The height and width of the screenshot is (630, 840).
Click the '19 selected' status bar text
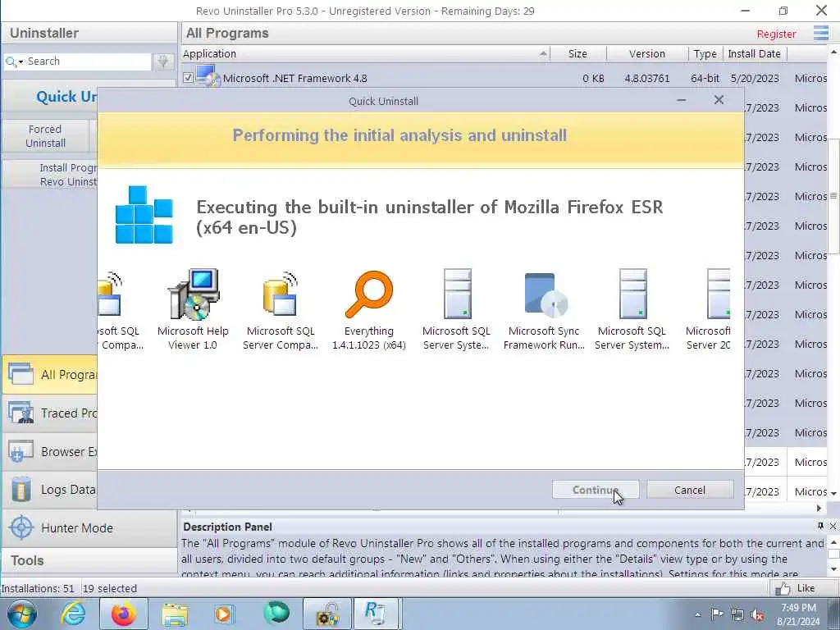tap(110, 588)
